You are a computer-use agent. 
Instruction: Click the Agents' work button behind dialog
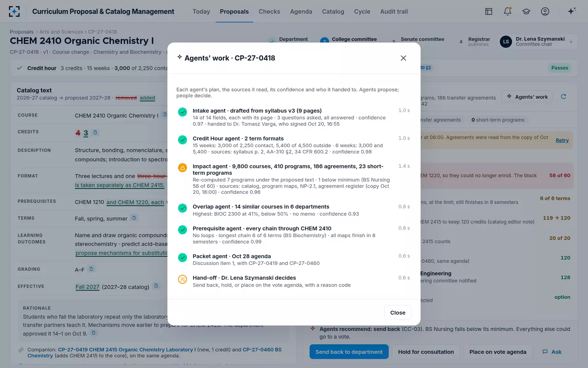click(527, 97)
